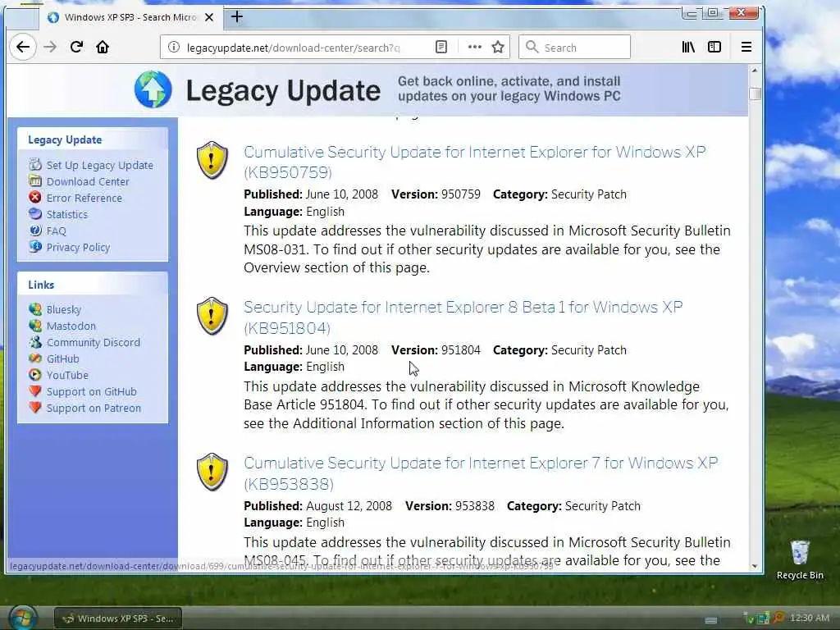Click the page scrollbar up arrow
The image size is (840, 630).
pos(755,71)
